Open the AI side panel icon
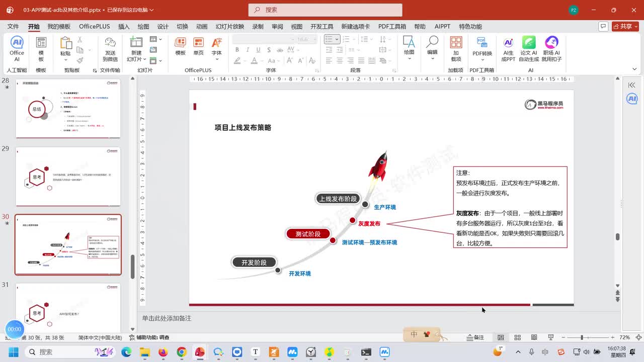 (632, 99)
